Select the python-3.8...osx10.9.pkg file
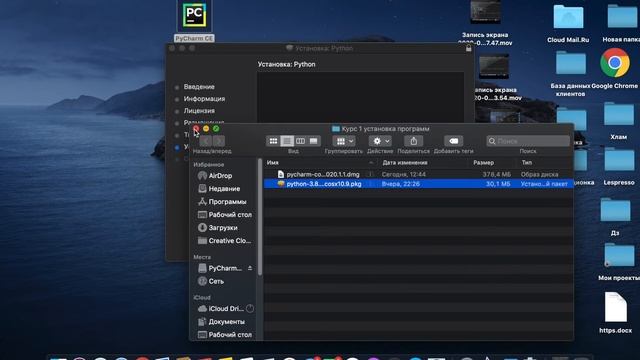This screenshot has height=360, width=640. (418, 184)
